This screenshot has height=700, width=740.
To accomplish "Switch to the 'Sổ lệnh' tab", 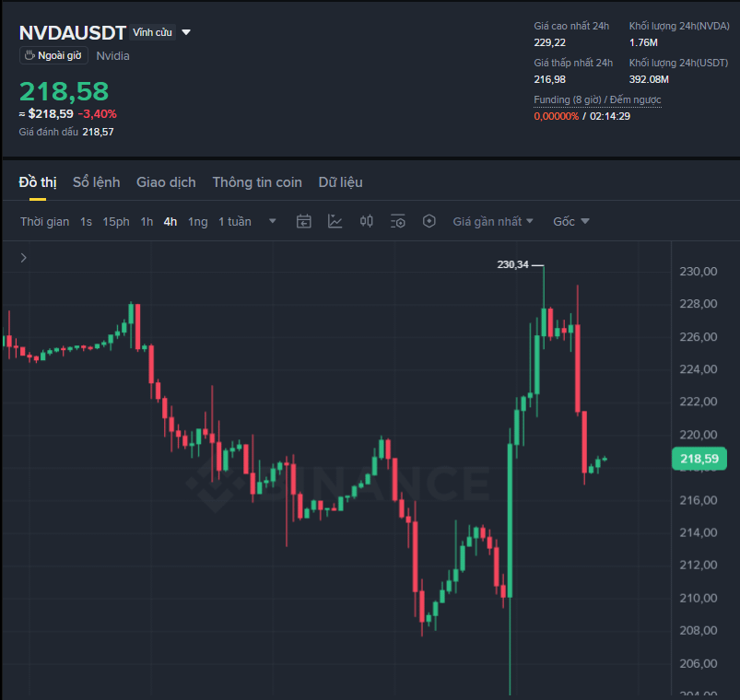I will pos(96,182).
